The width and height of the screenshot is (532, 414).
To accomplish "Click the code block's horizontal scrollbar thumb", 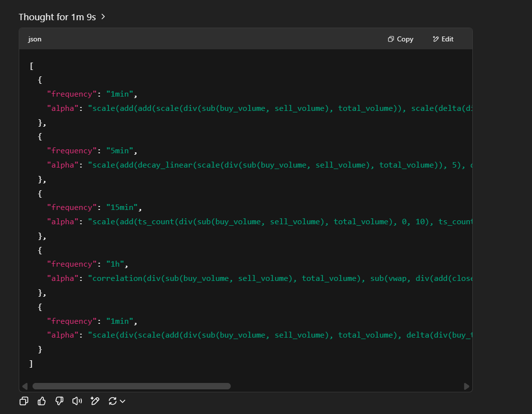I will [131, 386].
